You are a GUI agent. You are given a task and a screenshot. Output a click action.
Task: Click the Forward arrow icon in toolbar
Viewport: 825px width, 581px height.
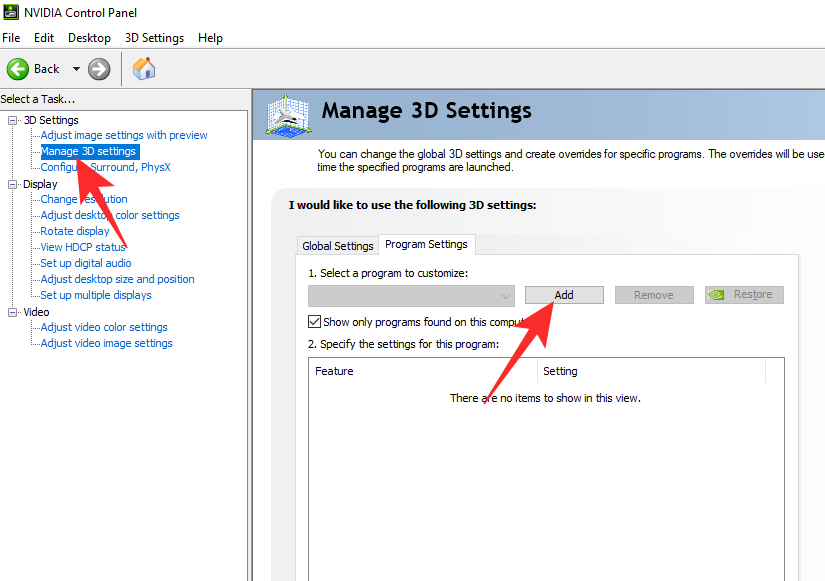coord(99,69)
